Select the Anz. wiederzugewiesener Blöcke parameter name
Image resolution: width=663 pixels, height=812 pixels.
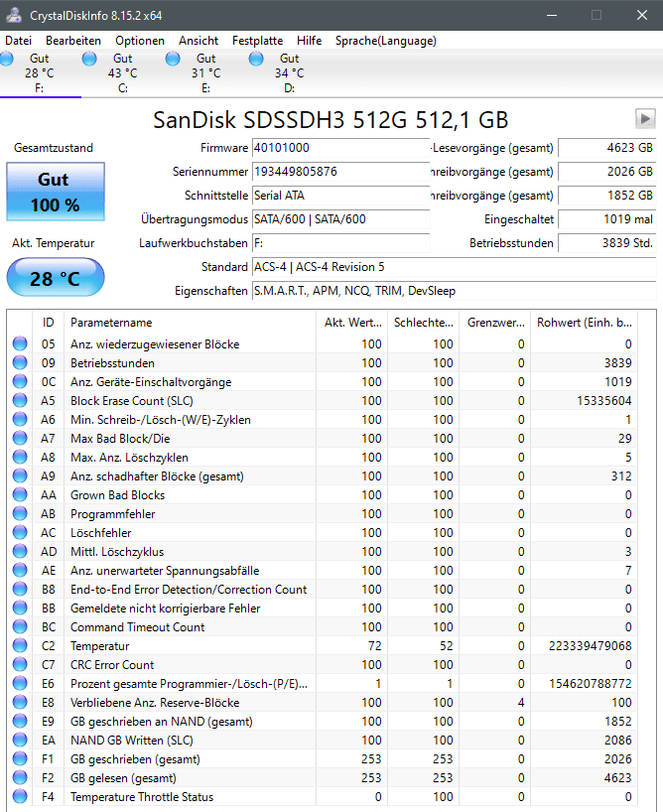(155, 344)
